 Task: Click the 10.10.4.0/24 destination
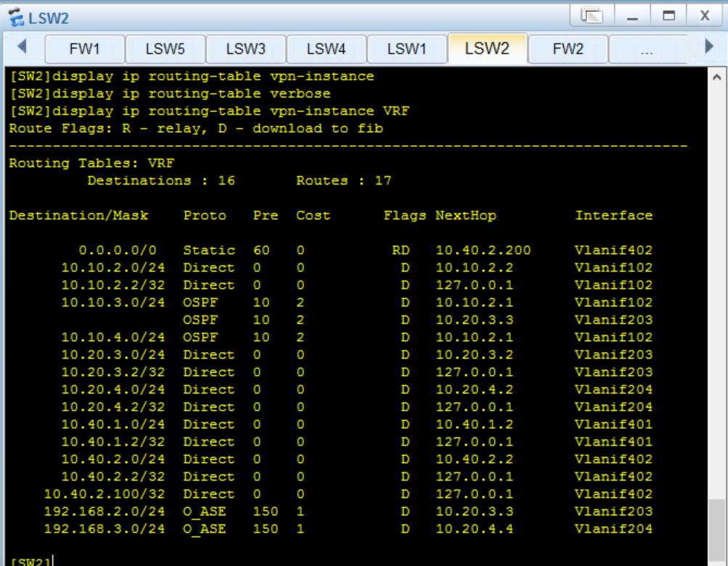point(113,337)
